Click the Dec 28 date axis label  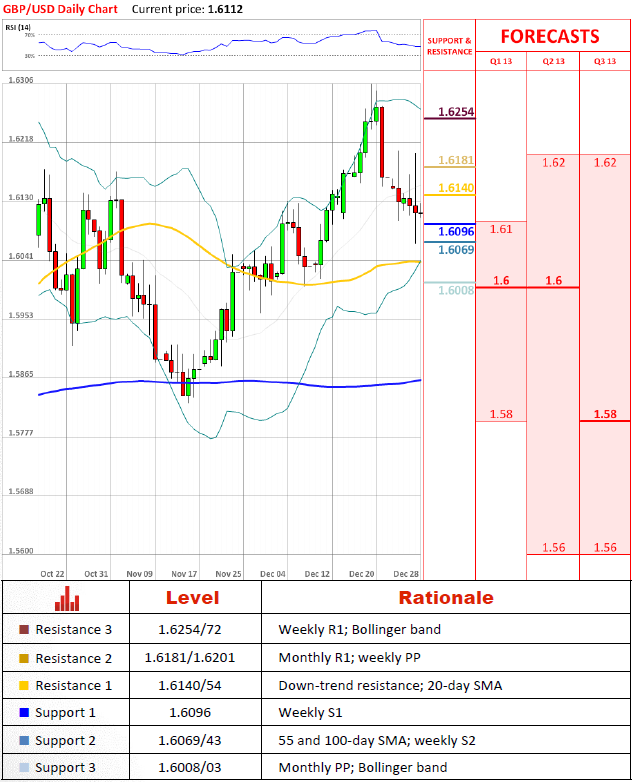[x=406, y=574]
